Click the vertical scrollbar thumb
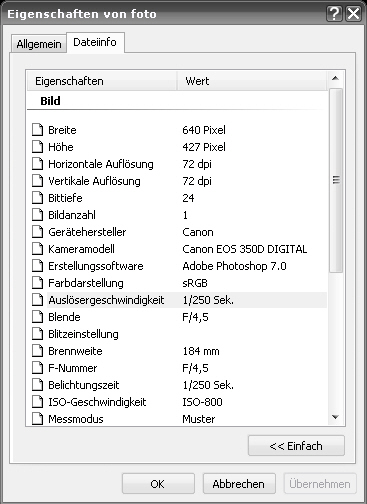This screenshot has width=367, height=504. pyautogui.click(x=336, y=180)
